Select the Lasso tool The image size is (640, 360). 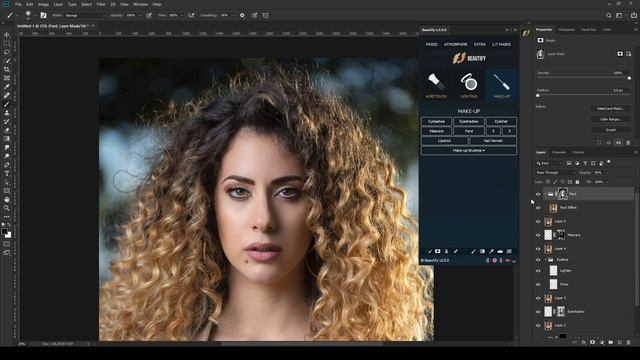tap(7, 52)
